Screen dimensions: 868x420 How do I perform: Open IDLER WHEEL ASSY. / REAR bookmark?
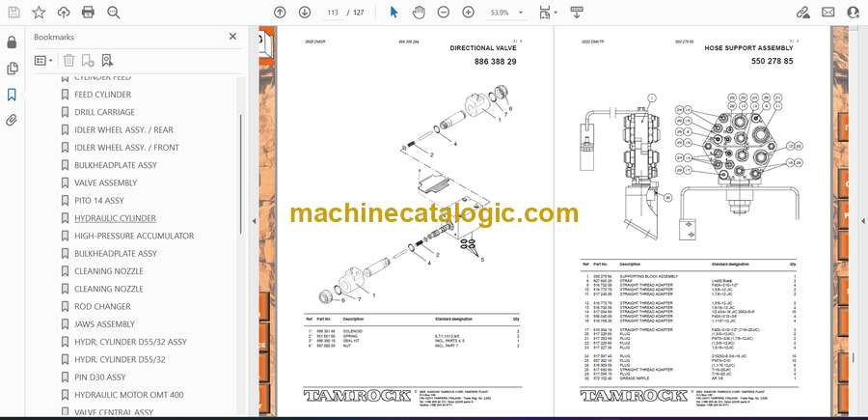click(x=124, y=130)
